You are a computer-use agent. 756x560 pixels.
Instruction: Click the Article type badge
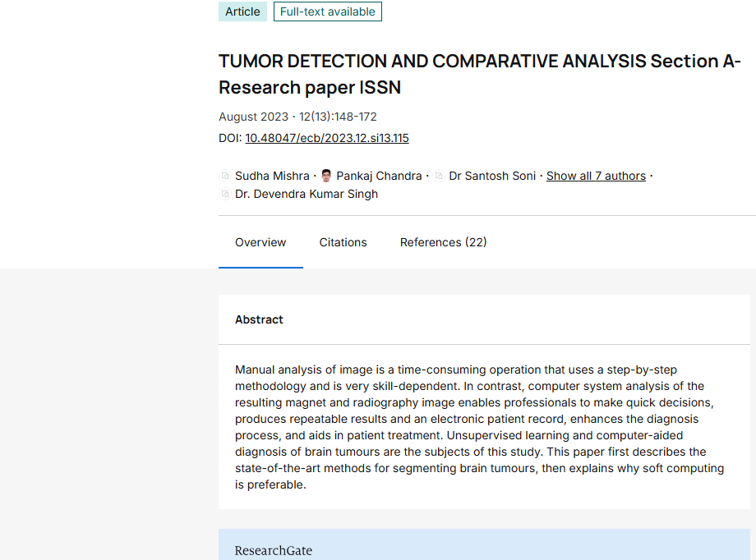coord(242,11)
